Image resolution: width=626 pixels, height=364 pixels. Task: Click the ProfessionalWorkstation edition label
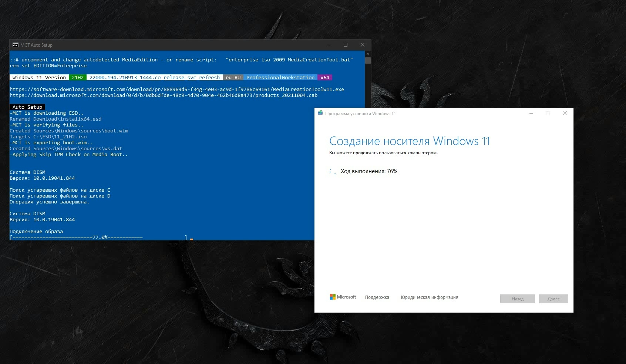tap(280, 78)
